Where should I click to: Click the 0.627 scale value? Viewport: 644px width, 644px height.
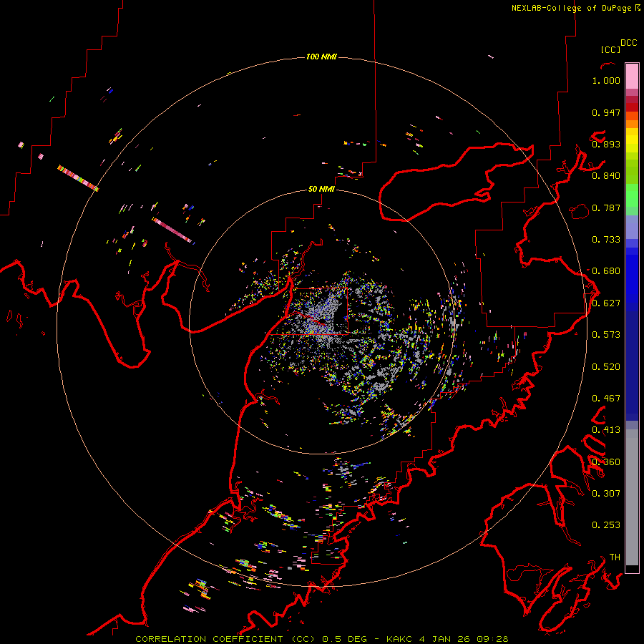606,303
